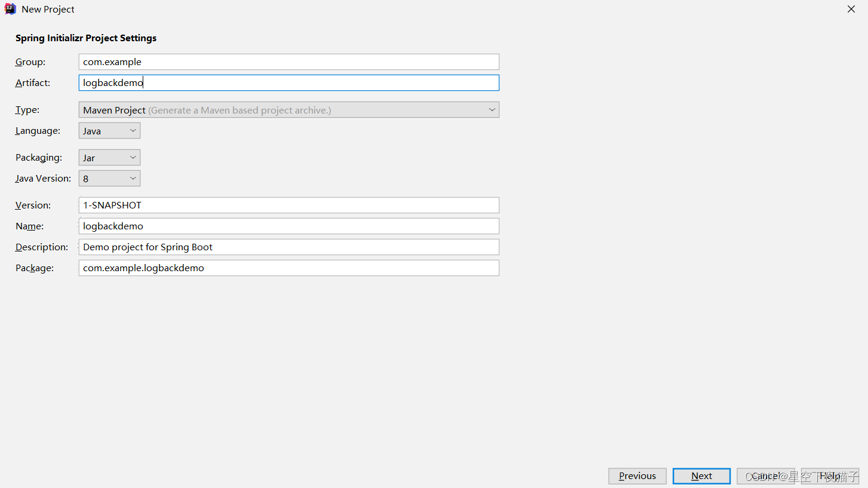Edit the Description field text

click(x=289, y=247)
